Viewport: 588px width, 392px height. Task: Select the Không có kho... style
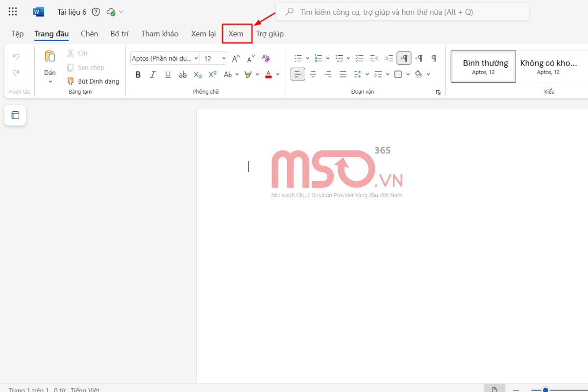548,66
